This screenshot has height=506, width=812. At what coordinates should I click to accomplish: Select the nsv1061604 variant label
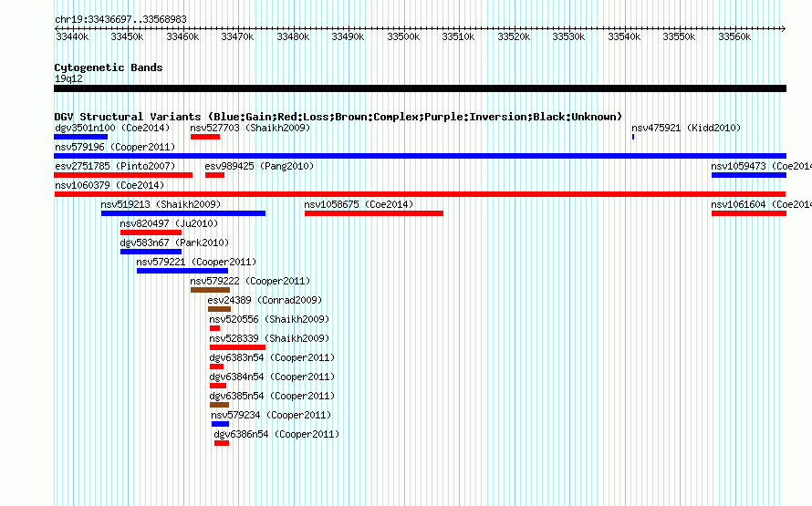pos(761,204)
